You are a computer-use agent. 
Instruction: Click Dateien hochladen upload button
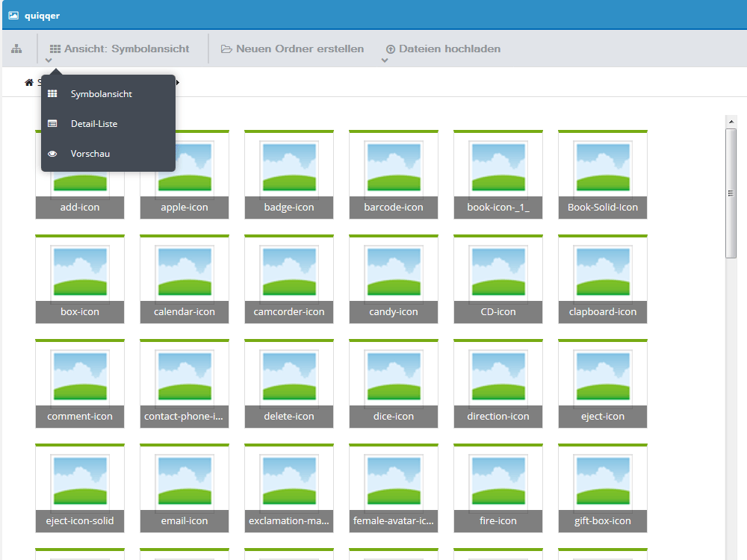coord(443,49)
